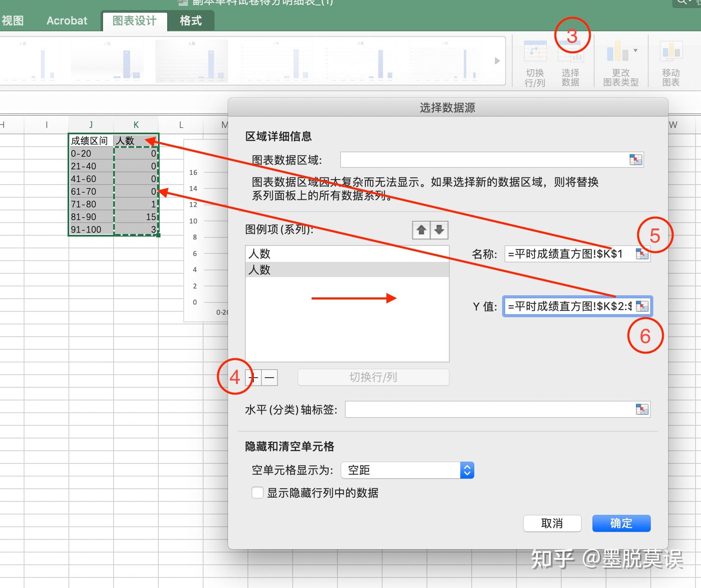Click range picker icon for series name
The height and width of the screenshot is (588, 701).
642,254
